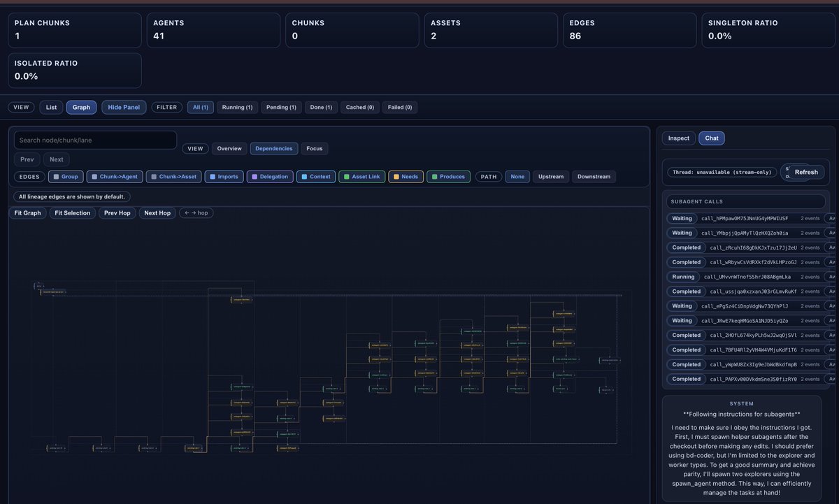The height and width of the screenshot is (504, 839).
Task: Switch to List view
Action: pyautogui.click(x=51, y=107)
